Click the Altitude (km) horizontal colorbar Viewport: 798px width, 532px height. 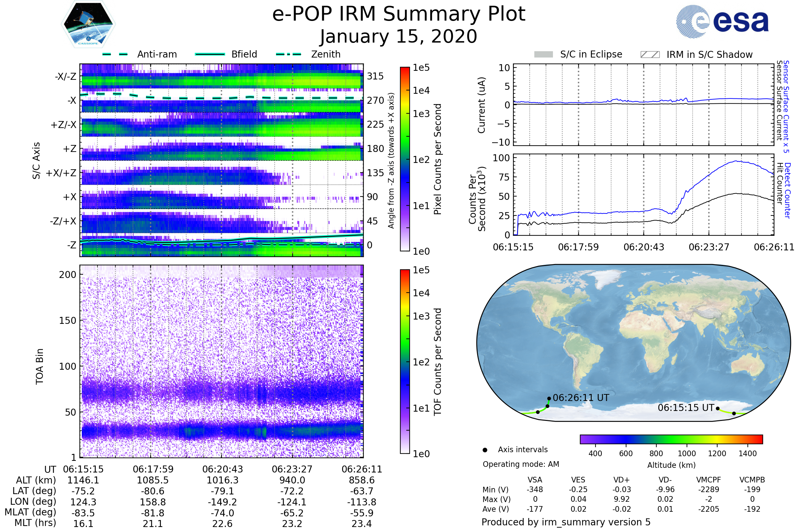pyautogui.click(x=671, y=439)
